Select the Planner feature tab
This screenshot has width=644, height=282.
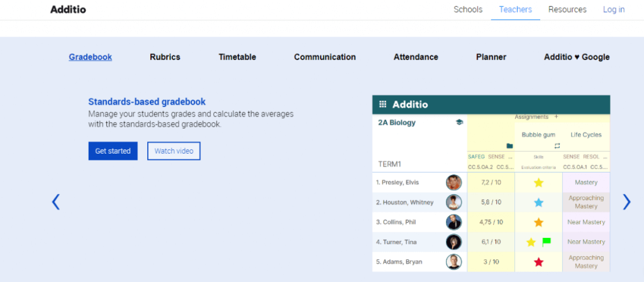point(491,57)
